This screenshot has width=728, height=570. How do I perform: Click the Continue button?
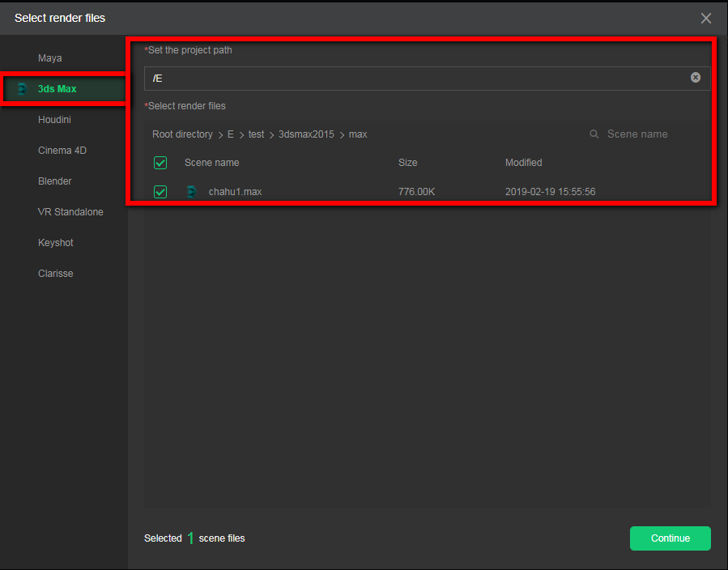click(670, 538)
